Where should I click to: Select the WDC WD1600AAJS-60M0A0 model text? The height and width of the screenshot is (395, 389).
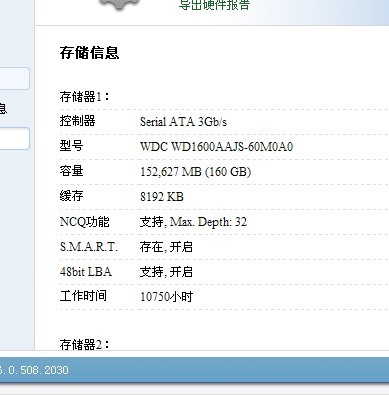[x=216, y=147]
